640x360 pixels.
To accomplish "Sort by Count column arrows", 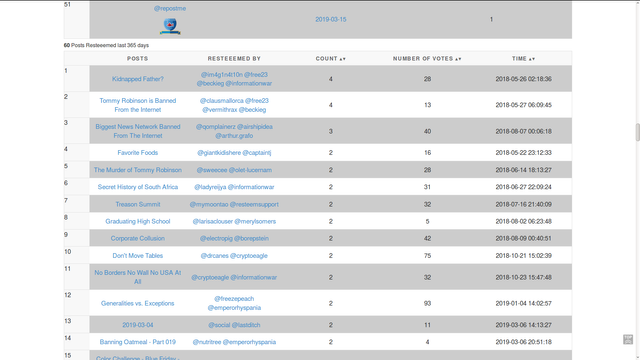I will tap(342, 59).
